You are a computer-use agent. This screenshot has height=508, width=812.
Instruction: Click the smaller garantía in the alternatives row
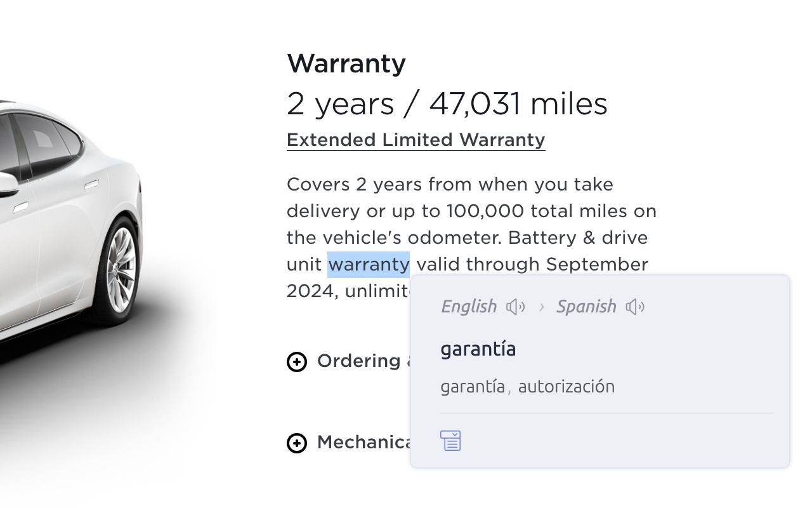point(473,387)
